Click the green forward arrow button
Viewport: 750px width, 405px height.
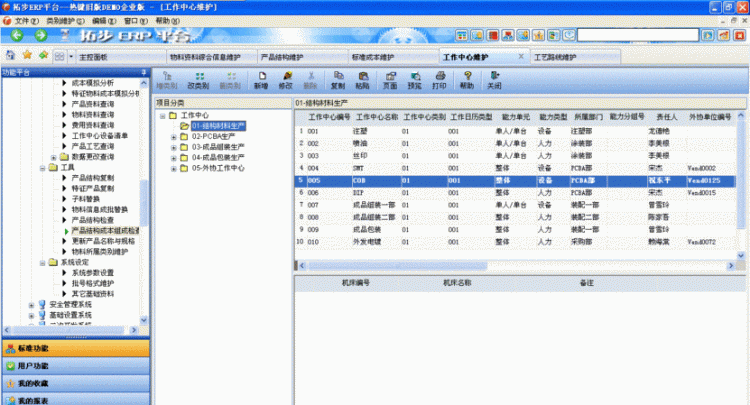pos(41,35)
